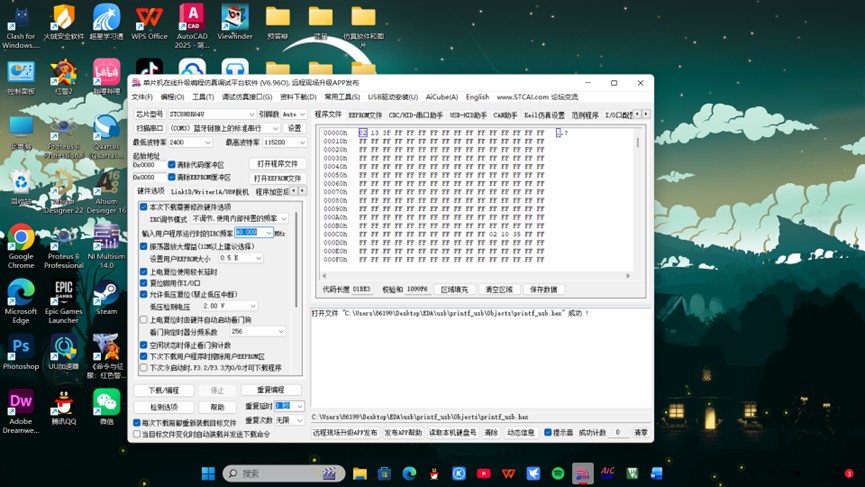This screenshot has width=865, height=487.
Task: Open red YouTube taskbar icon
Action: [484, 473]
